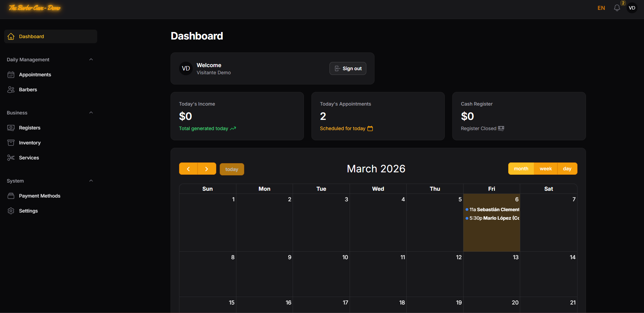This screenshot has width=644, height=313.
Task: Select the Services scissors icon
Action: (11, 158)
